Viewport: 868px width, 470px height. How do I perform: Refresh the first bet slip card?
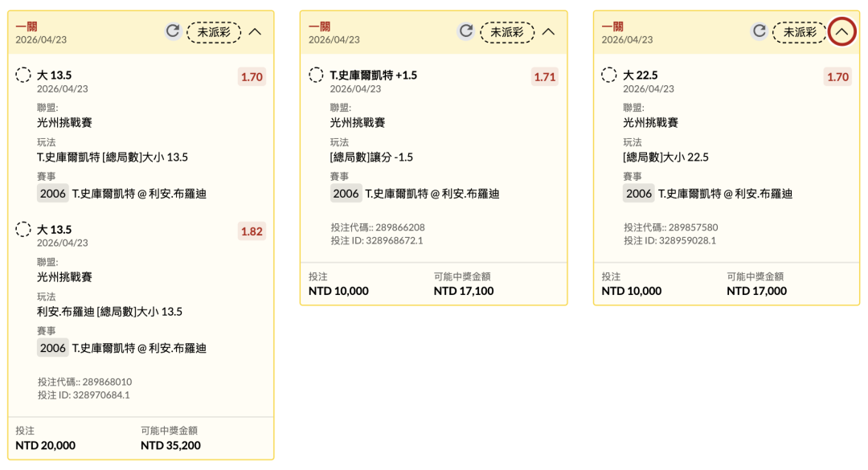tap(173, 31)
